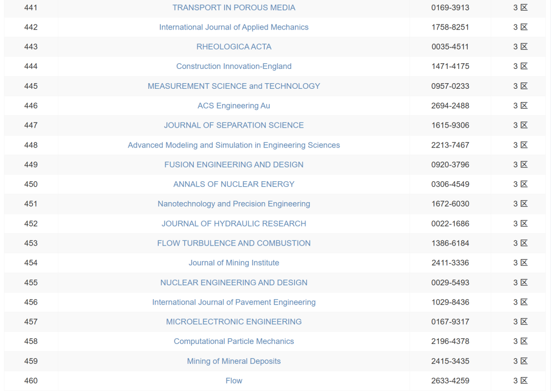Select ISSN 2213-7467 cell
The image size is (551, 392).
(x=450, y=145)
